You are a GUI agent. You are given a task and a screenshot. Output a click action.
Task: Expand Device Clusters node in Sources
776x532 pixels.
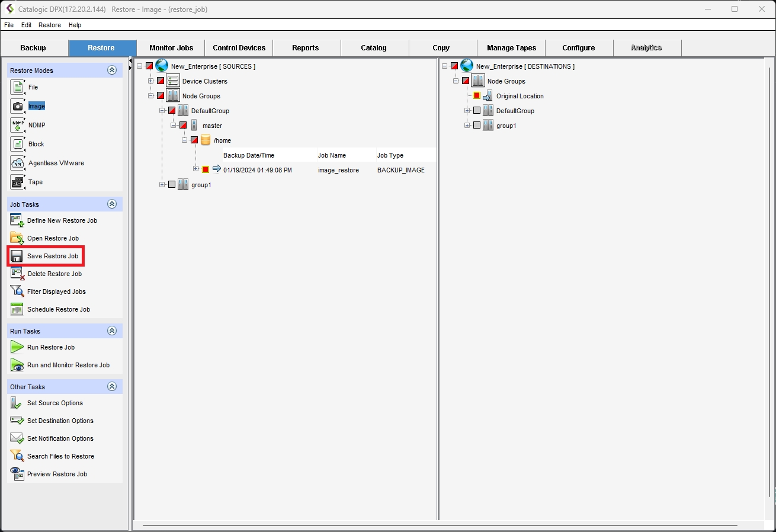151,81
